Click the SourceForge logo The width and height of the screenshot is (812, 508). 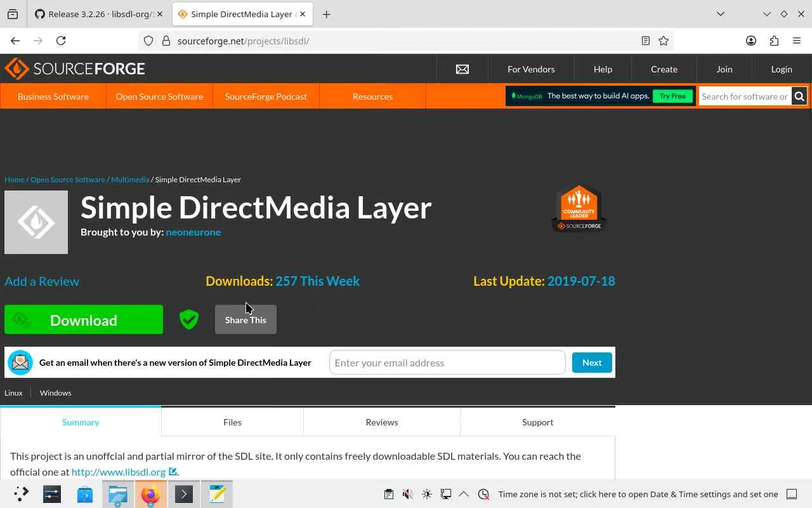75,69
